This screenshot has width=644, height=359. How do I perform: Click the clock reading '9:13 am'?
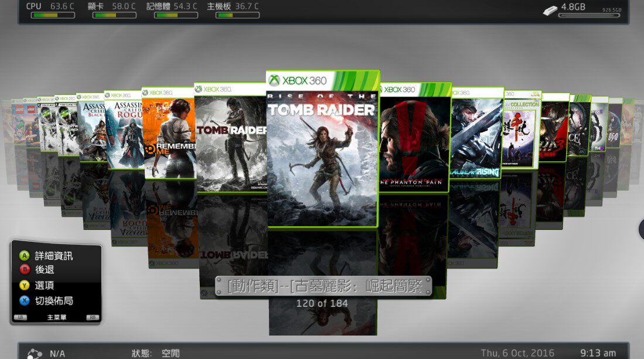click(x=598, y=353)
